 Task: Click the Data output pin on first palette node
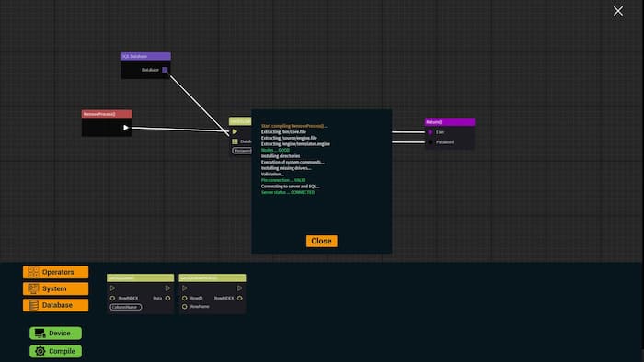click(x=167, y=298)
